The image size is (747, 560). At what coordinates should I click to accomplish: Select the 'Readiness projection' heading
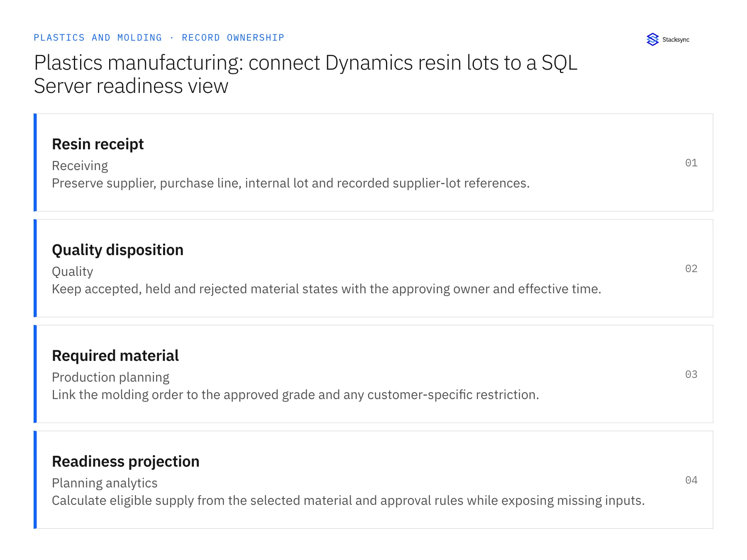(x=126, y=461)
